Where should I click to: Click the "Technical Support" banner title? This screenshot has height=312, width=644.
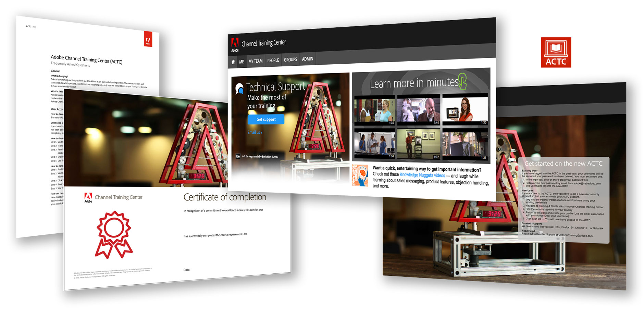click(x=275, y=87)
